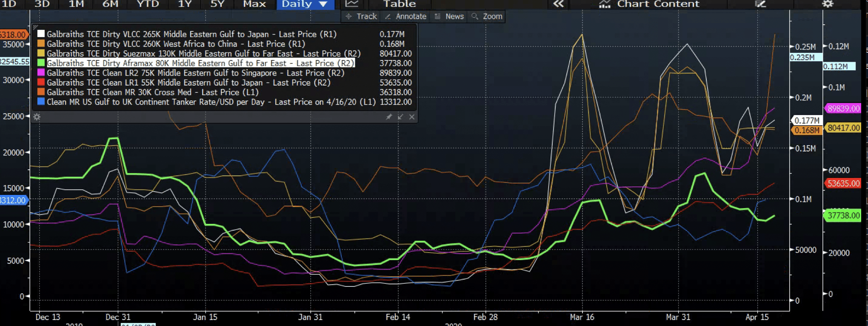The width and height of the screenshot is (868, 326).
Task: Click the line chart type icon
Action: tap(351, 4)
